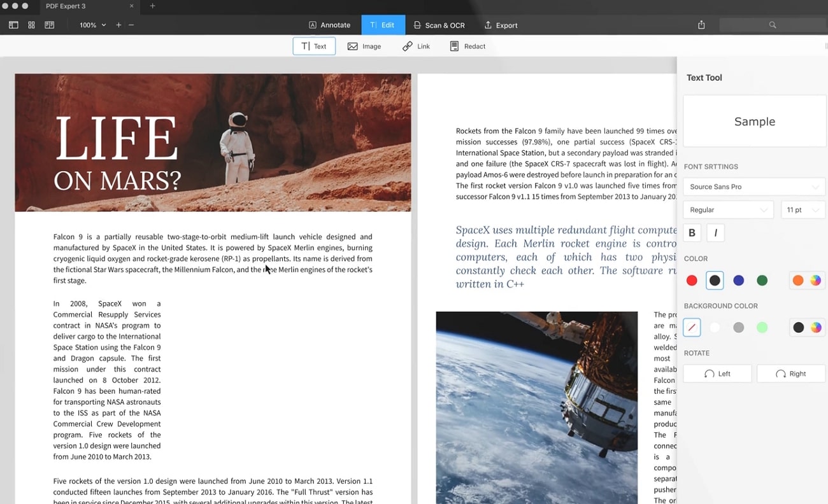Select the Text tool
This screenshot has height=504, width=828.
pyautogui.click(x=313, y=45)
